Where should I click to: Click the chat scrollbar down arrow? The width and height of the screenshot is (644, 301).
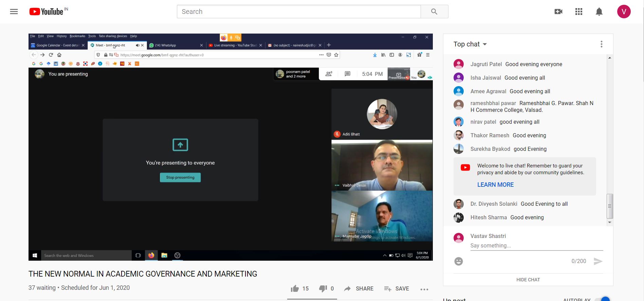click(610, 222)
